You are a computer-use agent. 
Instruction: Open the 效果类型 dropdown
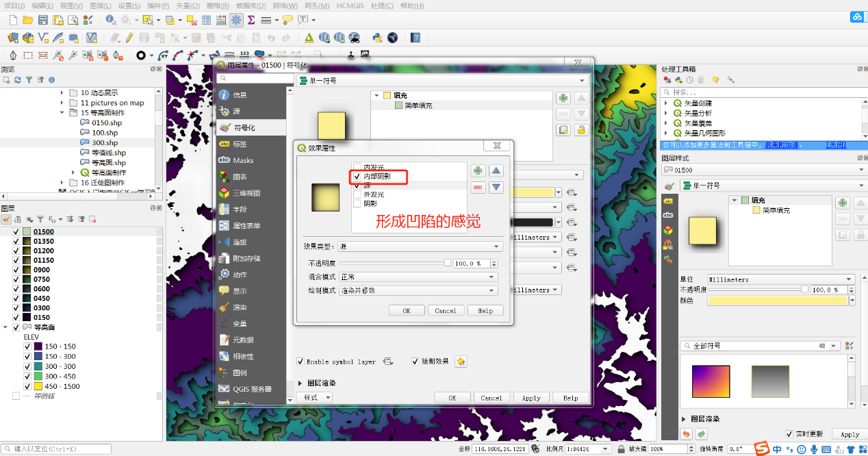420,246
